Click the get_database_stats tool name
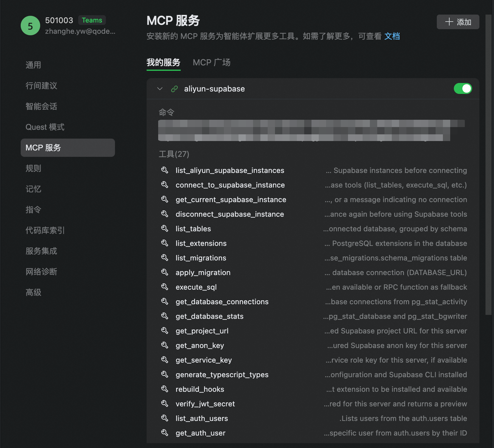494x448 pixels. tap(210, 316)
